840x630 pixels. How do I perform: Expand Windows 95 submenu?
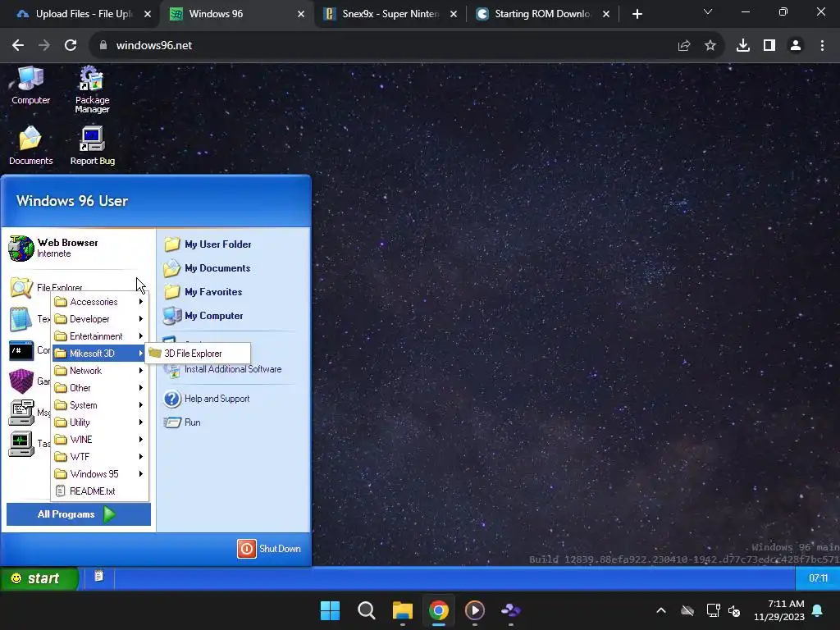100,474
